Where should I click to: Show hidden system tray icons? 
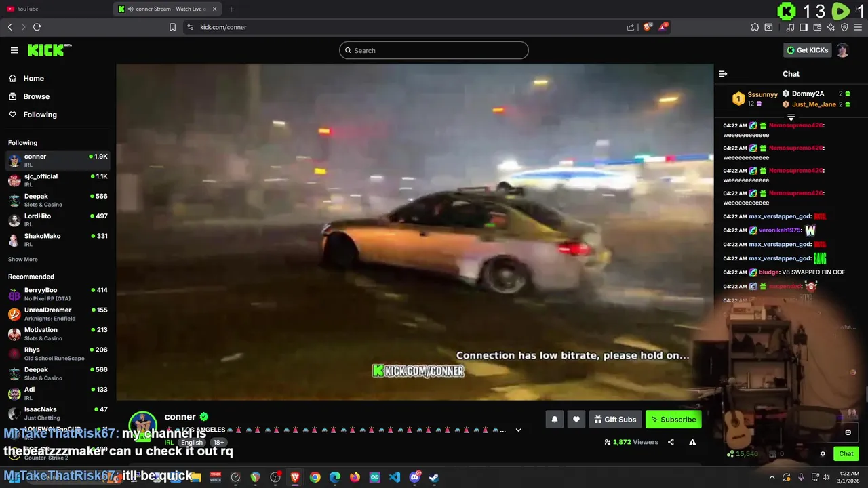coord(772,477)
